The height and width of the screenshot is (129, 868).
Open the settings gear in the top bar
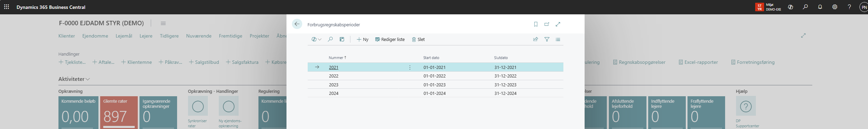834,7
